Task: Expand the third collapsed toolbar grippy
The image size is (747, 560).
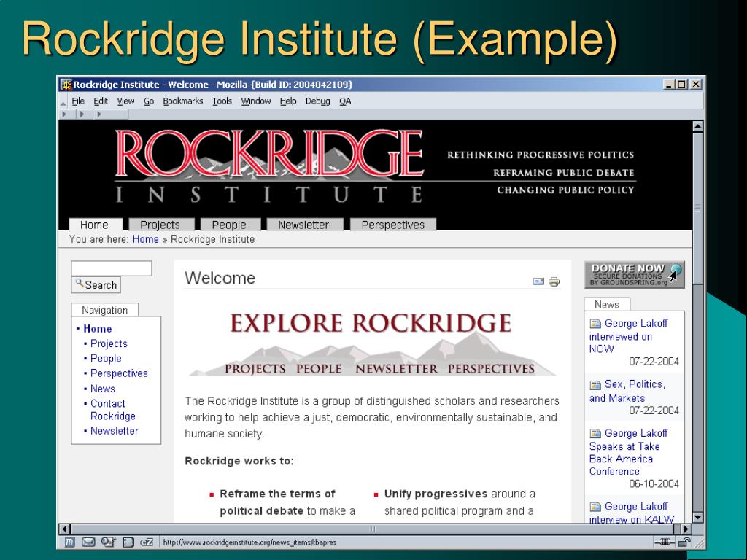Action: 99,114
